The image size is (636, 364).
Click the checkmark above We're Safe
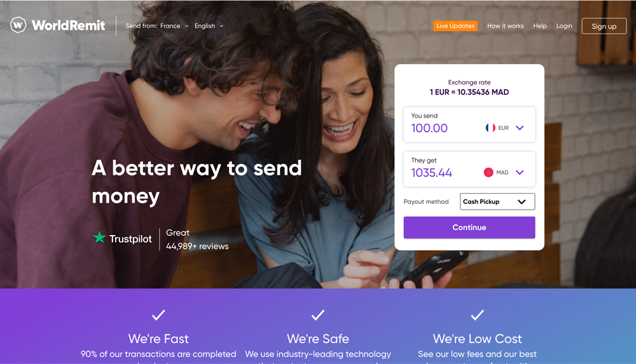pyautogui.click(x=318, y=315)
